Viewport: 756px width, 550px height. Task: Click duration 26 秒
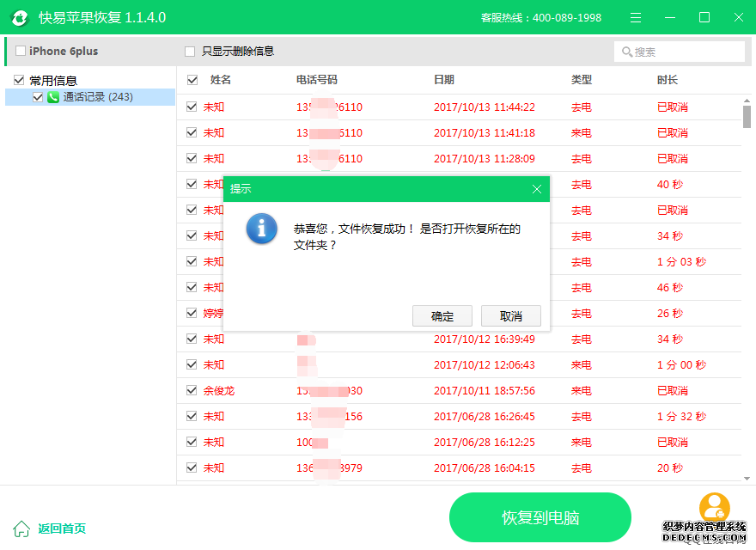tap(670, 314)
